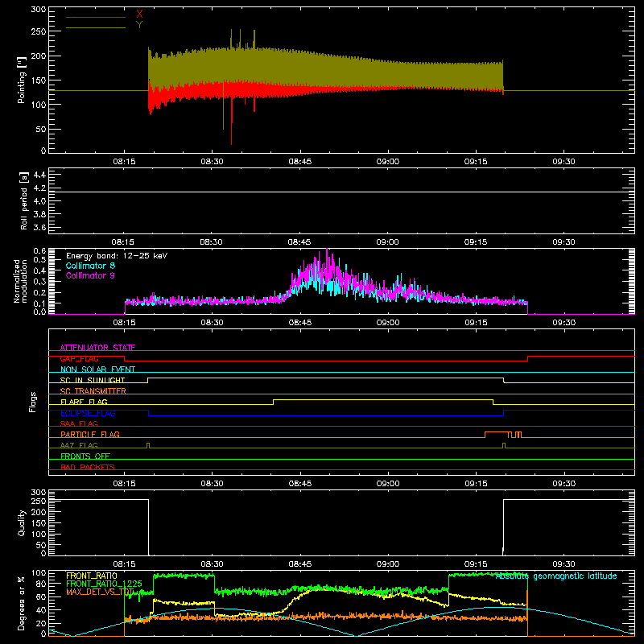Click the 08:45 tick label under modulation plot
The height and width of the screenshot is (644, 644).
[x=299, y=323]
